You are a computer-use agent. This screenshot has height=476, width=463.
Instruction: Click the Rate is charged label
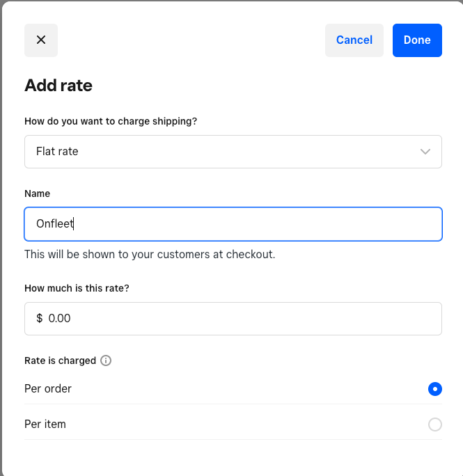[x=60, y=360]
